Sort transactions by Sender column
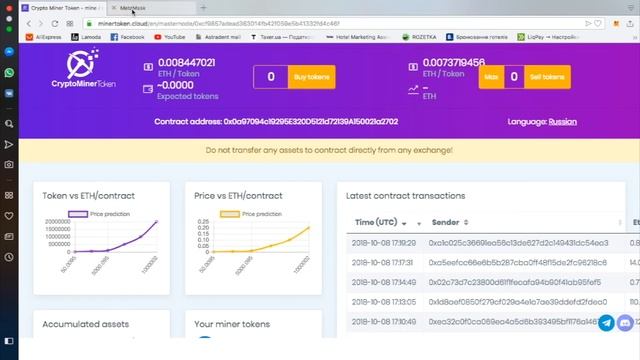The image size is (640, 360). 450,222
